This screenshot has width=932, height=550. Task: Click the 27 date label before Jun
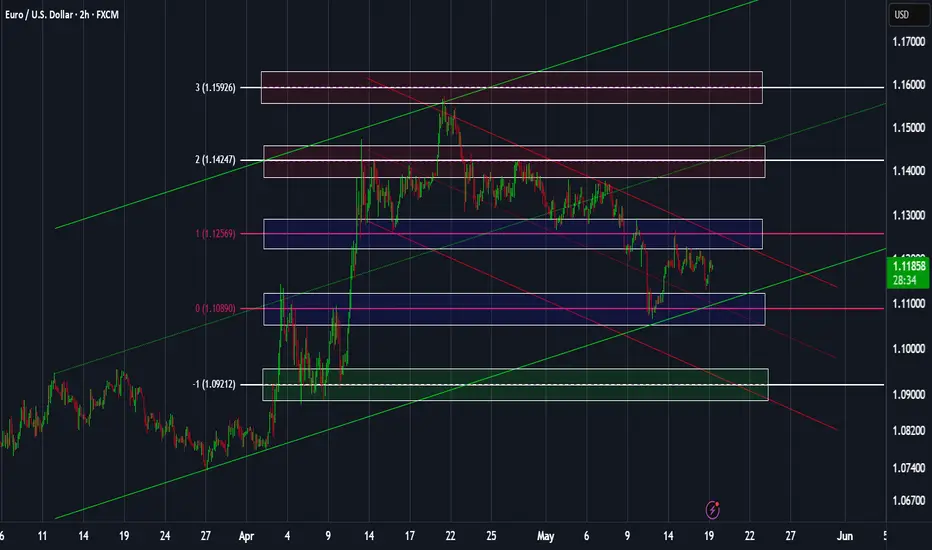tap(790, 536)
